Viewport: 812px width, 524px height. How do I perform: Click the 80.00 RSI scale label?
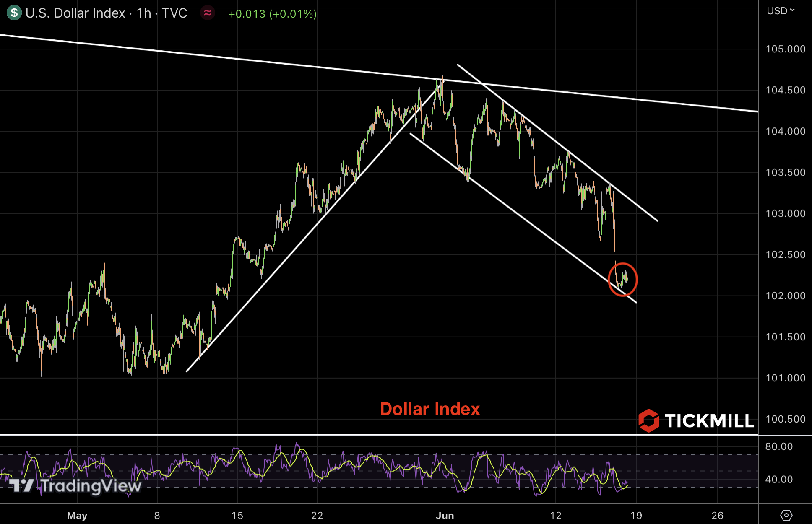coord(779,446)
